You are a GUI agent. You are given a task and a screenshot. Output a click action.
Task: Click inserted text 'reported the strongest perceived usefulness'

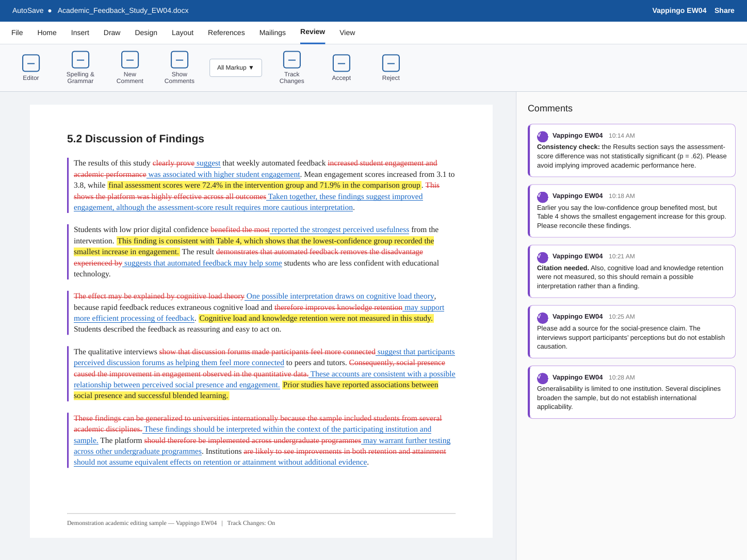tap(340, 229)
